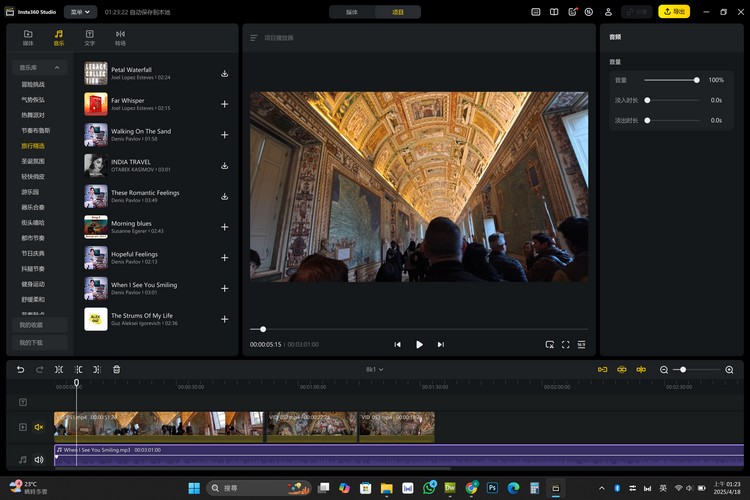Download the INDIA TRAVEL track
This screenshot has width=750, height=500.
tap(224, 166)
